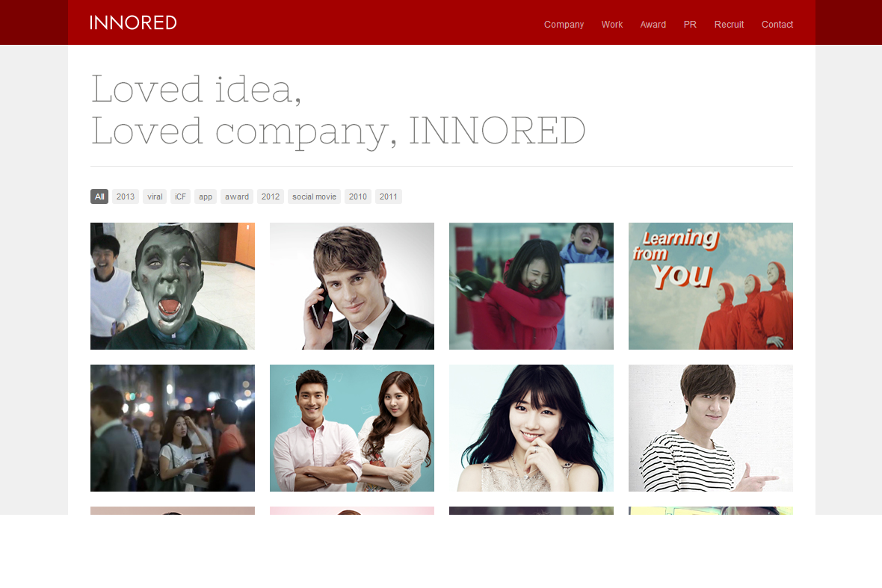Filter works by 2011 tag
882x588 pixels.
click(389, 196)
